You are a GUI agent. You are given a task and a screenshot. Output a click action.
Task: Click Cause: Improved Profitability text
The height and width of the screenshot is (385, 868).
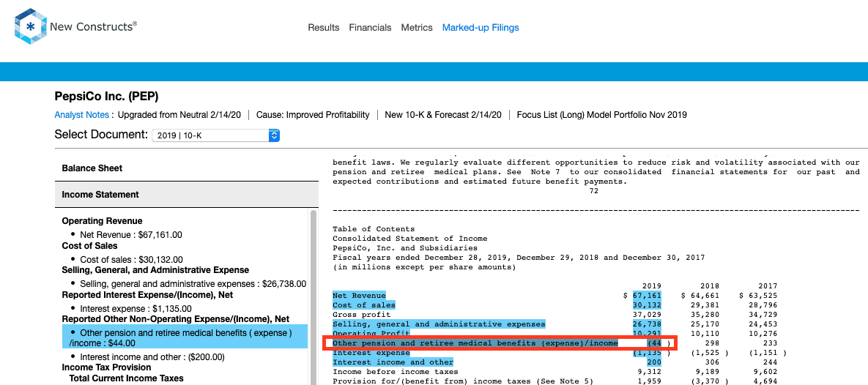tap(313, 115)
